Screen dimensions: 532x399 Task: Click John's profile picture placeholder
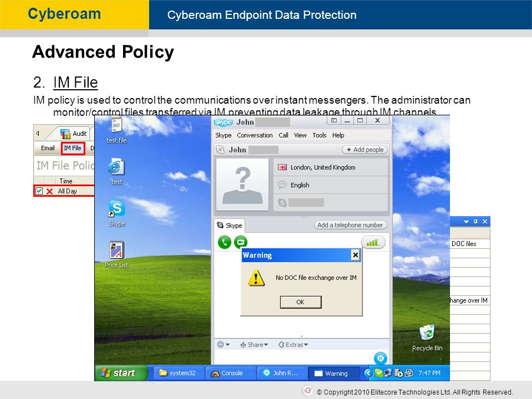pyautogui.click(x=242, y=185)
